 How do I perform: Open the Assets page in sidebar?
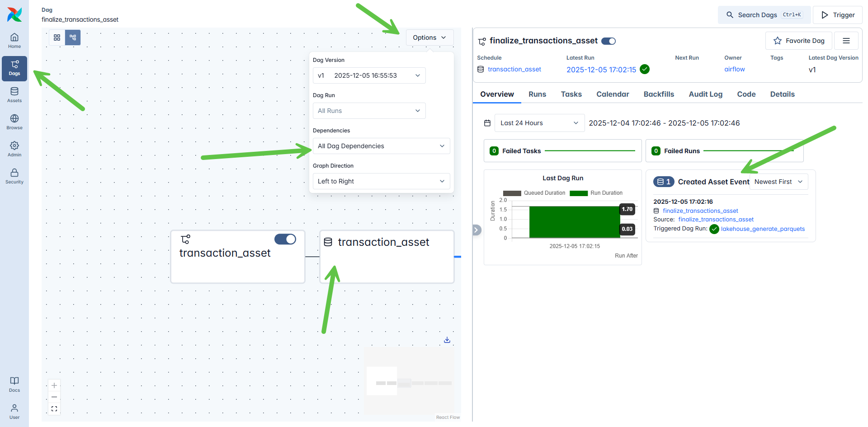coord(14,95)
